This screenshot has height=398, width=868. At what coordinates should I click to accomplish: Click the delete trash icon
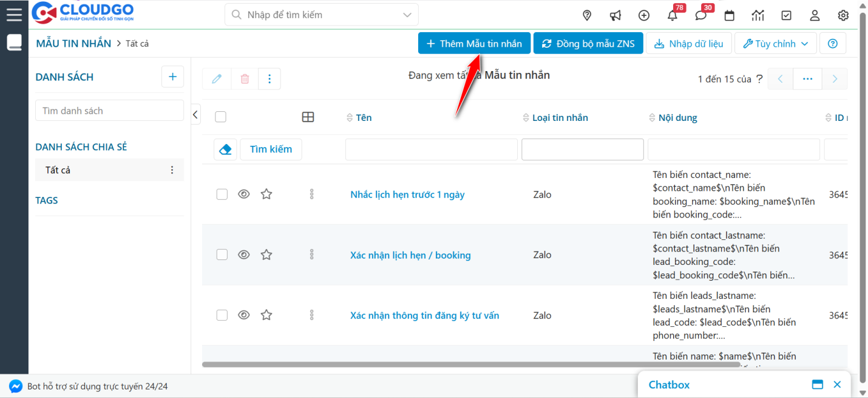244,78
